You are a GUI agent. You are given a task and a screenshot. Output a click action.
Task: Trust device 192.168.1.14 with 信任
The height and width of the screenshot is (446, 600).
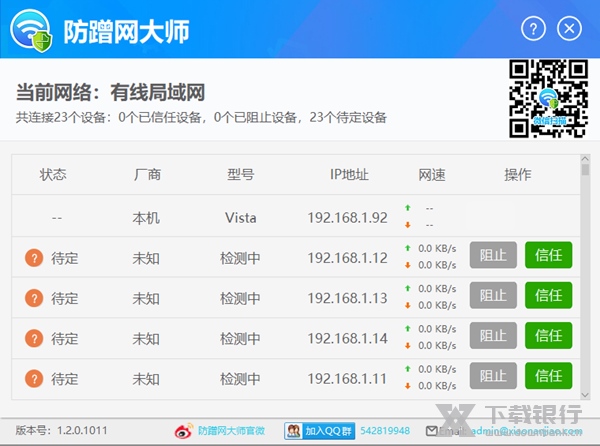tap(548, 335)
